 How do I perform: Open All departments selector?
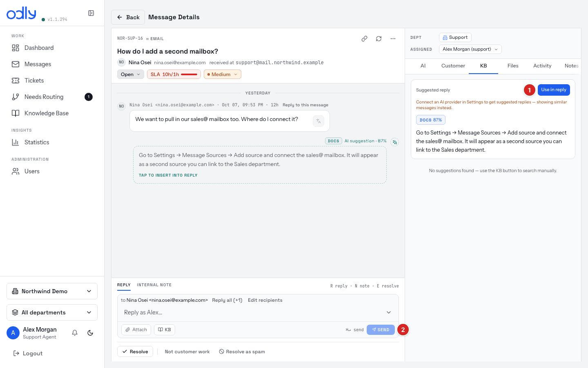tap(52, 312)
